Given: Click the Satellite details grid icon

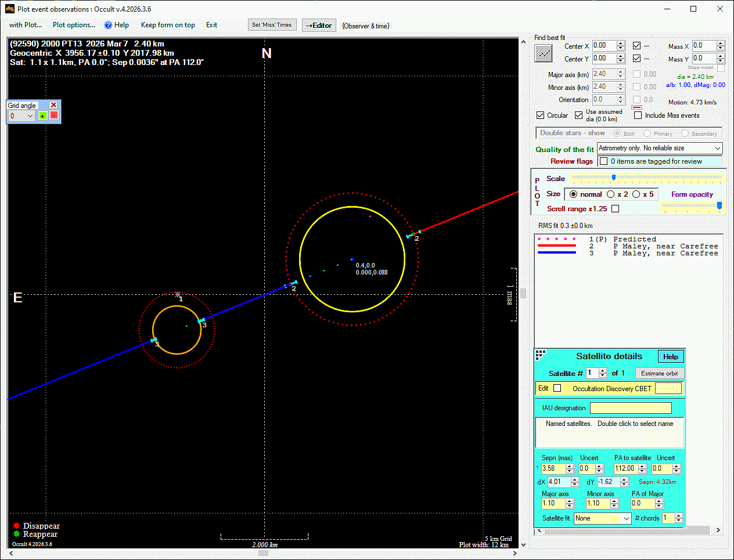Looking at the screenshot, I should pos(541,354).
